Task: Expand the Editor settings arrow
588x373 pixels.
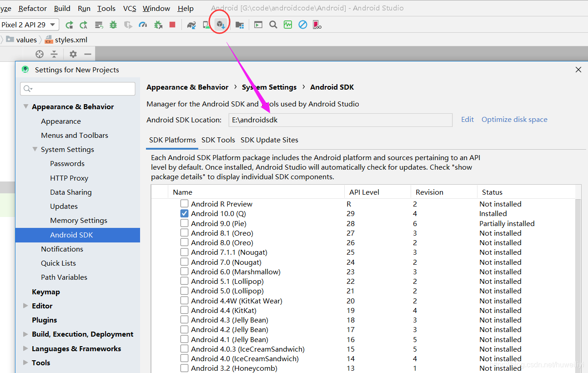Action: pos(25,306)
